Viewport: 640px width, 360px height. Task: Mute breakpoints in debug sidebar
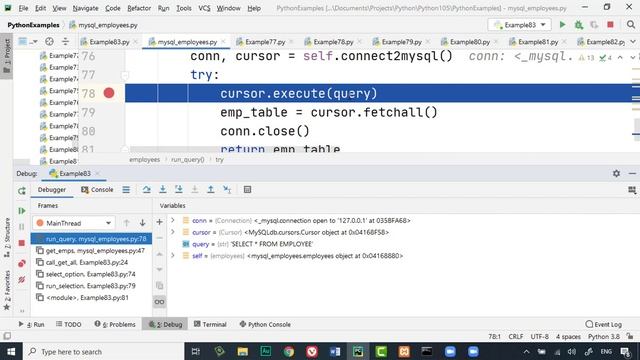(x=22, y=280)
